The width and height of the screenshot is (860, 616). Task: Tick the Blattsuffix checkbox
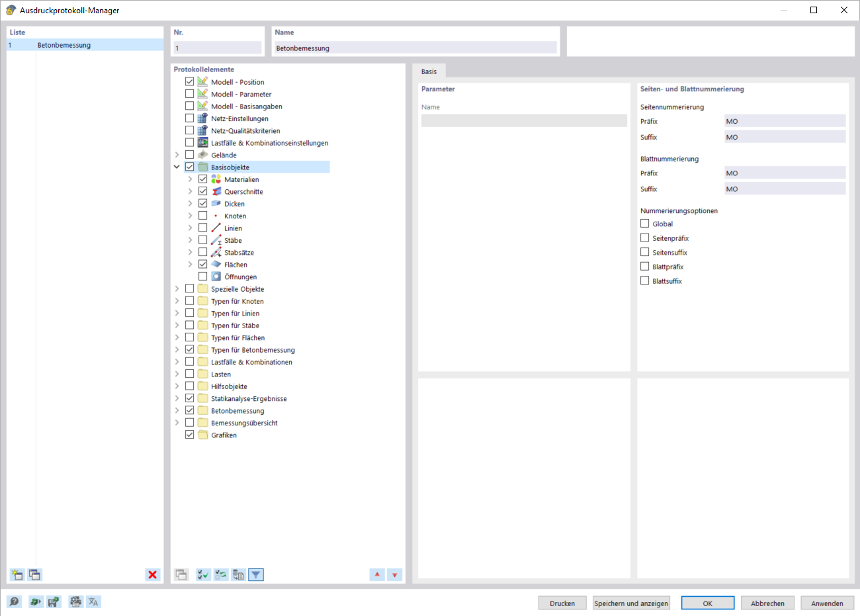coord(645,281)
